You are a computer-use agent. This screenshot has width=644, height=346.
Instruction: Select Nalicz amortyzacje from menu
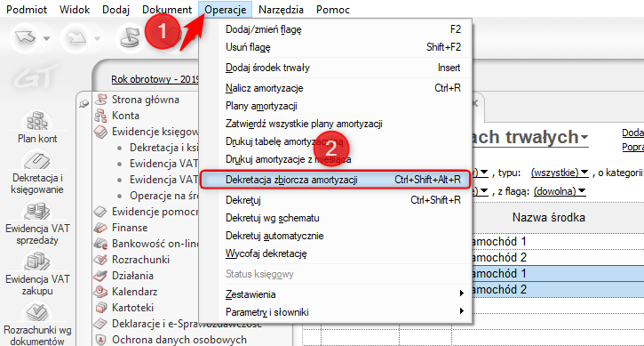pyautogui.click(x=336, y=88)
